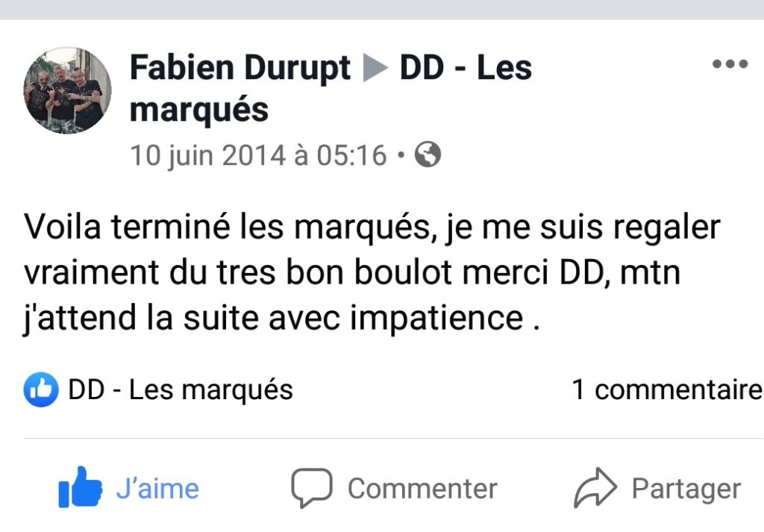
Task: Open Fabien Durupt's profile picture
Action: (68, 90)
